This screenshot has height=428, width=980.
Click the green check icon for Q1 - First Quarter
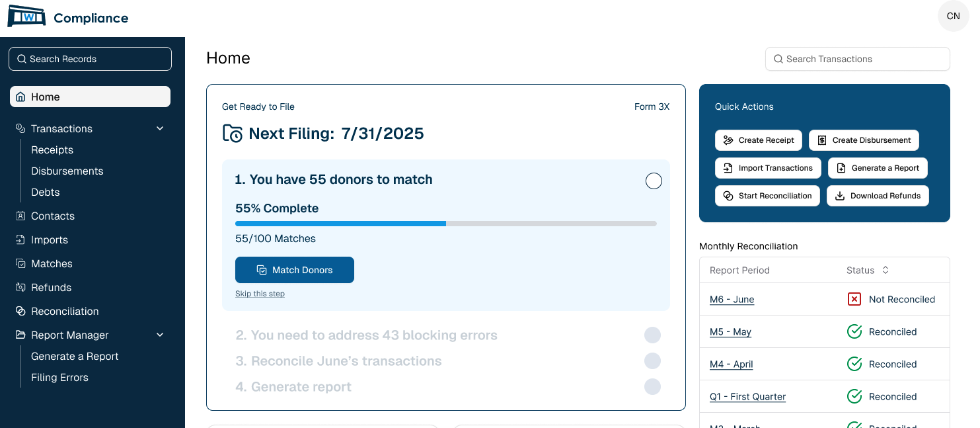point(854,396)
